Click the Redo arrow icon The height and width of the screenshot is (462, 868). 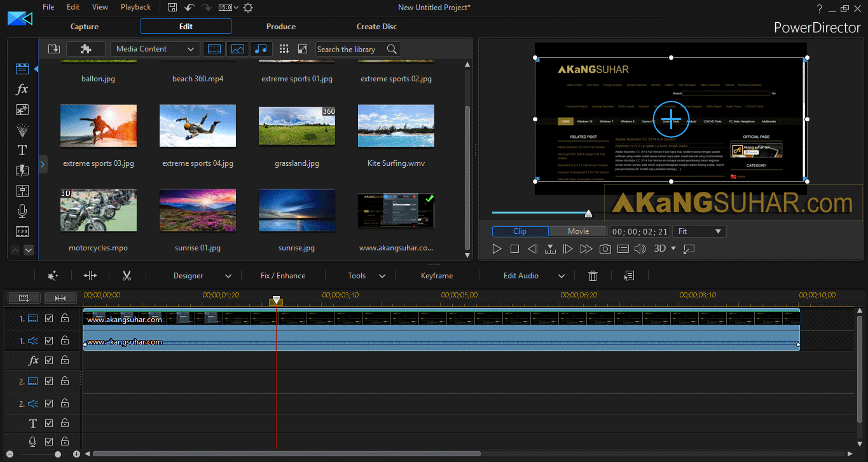tap(207, 8)
